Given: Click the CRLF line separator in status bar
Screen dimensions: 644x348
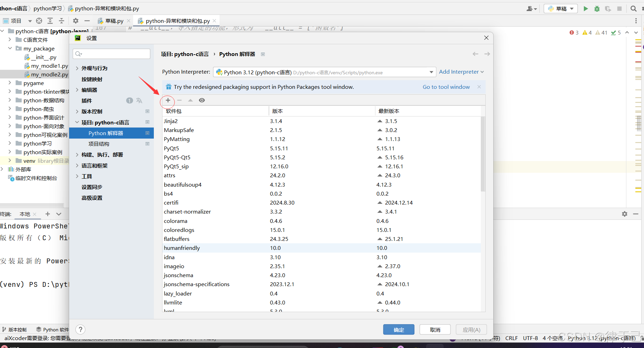Looking at the screenshot, I should click(x=512, y=338).
